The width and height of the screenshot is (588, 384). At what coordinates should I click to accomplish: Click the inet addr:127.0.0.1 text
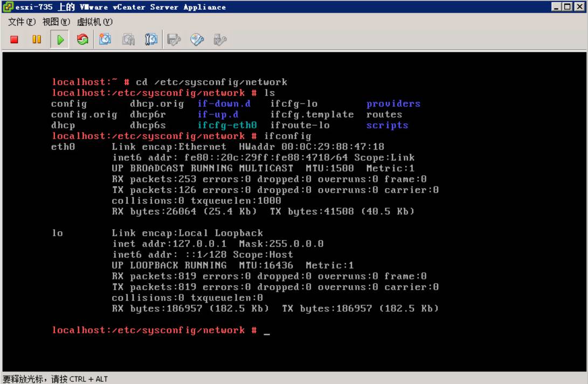[169, 244]
